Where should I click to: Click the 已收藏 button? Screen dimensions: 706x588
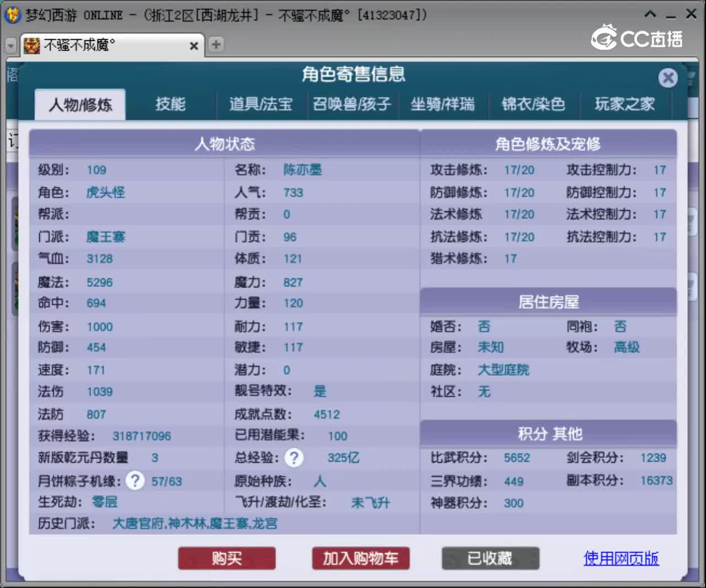(x=490, y=558)
